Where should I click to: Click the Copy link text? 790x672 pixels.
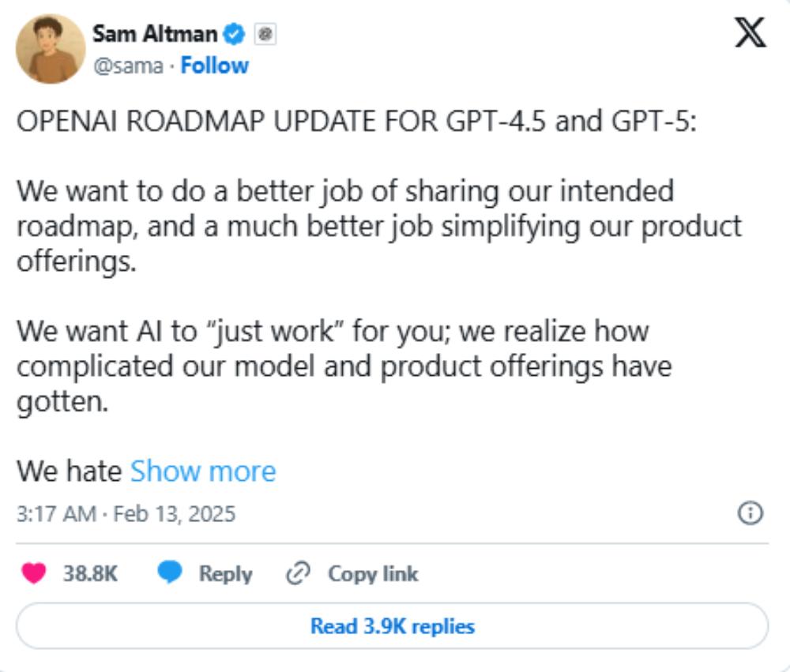click(372, 573)
